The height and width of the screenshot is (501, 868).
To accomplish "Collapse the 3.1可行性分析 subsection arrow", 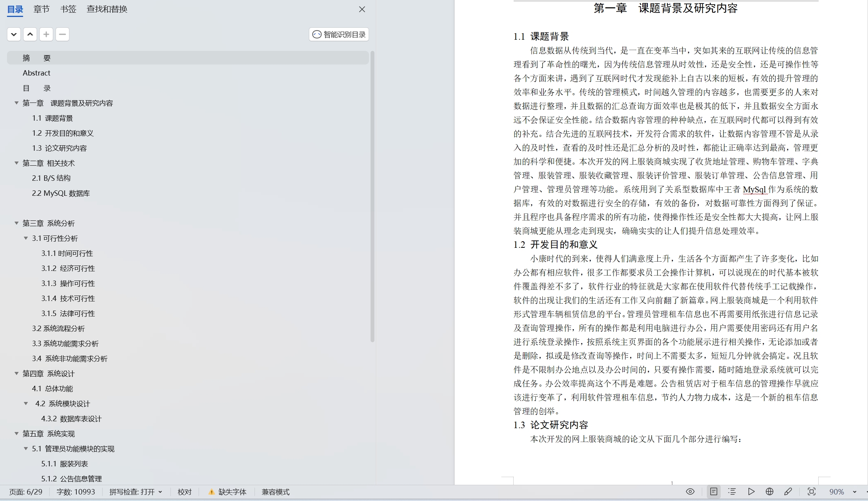I will (x=26, y=238).
